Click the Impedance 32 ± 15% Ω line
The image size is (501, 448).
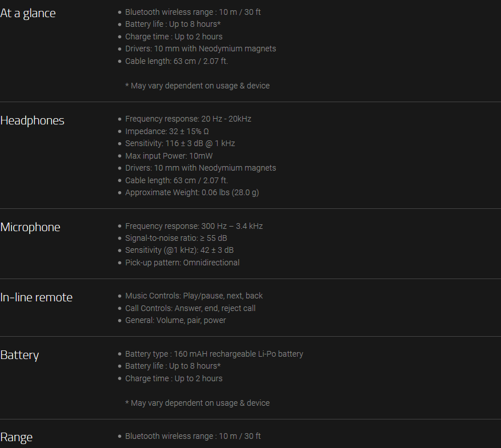coord(167,131)
